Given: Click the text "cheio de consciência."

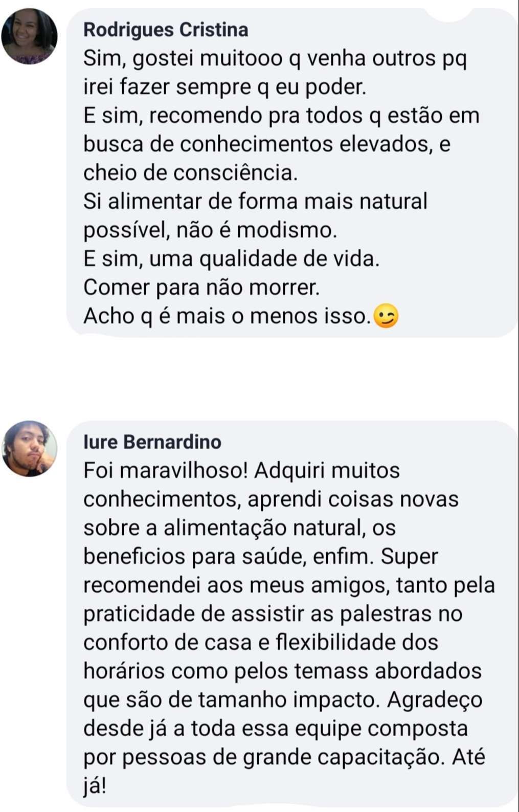Looking at the screenshot, I should click(190, 173).
